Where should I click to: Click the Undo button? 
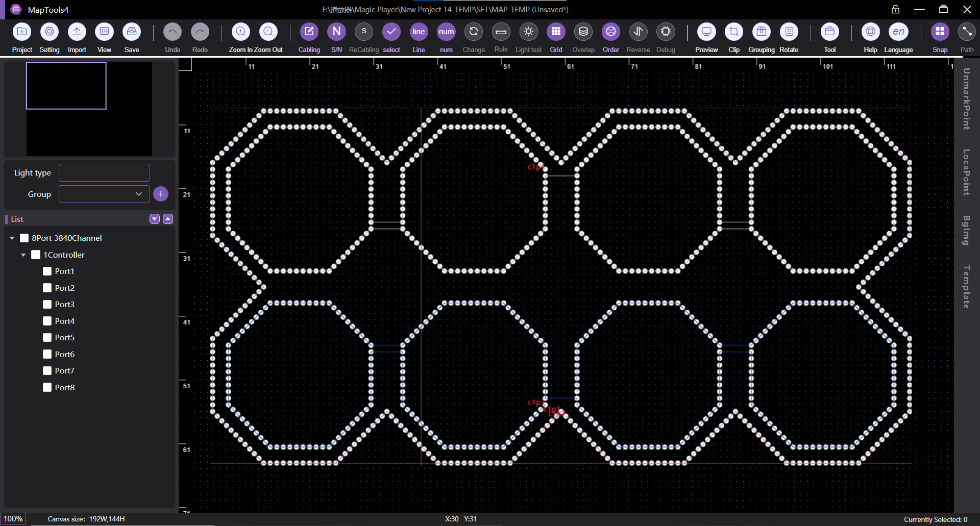tap(172, 32)
